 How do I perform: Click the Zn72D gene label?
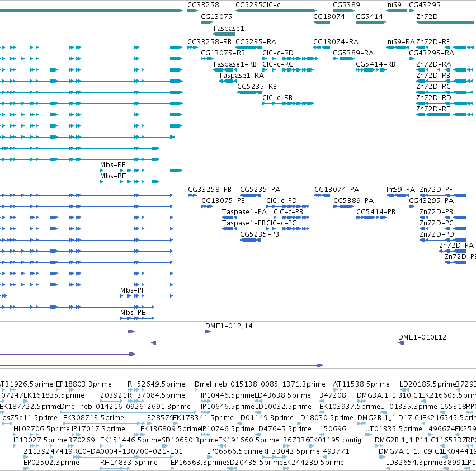pos(427,17)
